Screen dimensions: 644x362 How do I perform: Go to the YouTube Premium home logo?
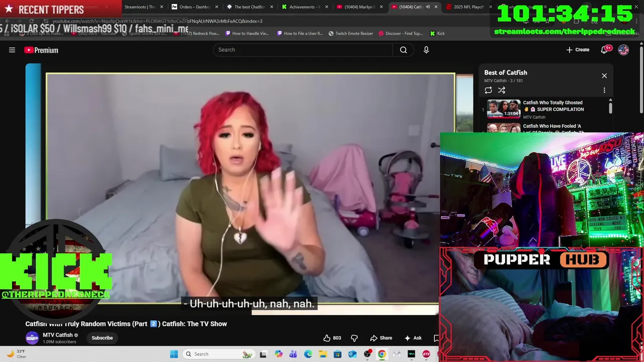pos(41,50)
